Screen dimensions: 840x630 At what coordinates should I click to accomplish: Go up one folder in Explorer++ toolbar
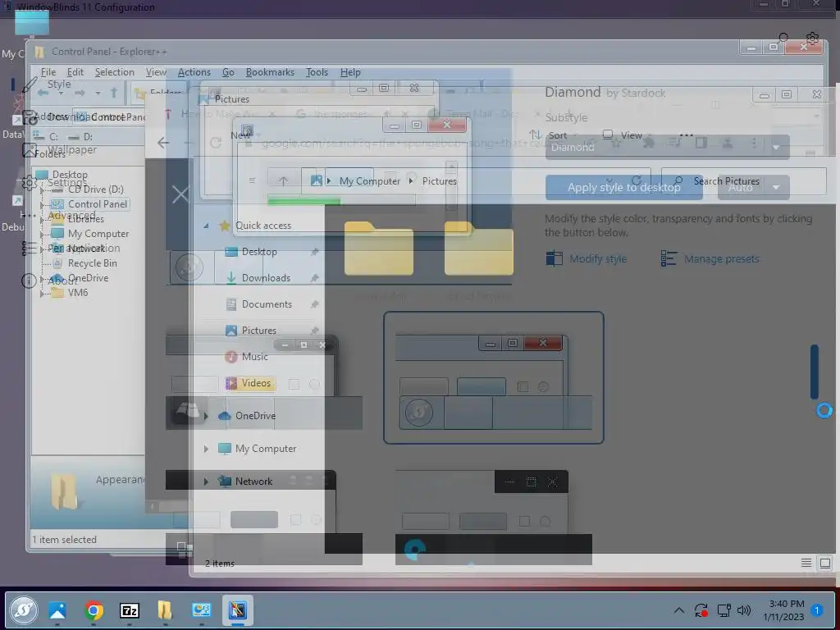(x=113, y=93)
